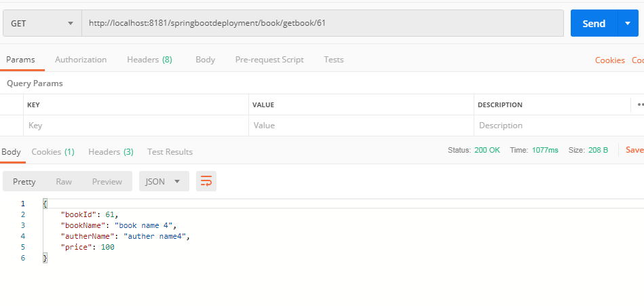Screen dimensions: 644x306
Task: Click the three-dots options icon in params table
Action: pyautogui.click(x=639, y=104)
